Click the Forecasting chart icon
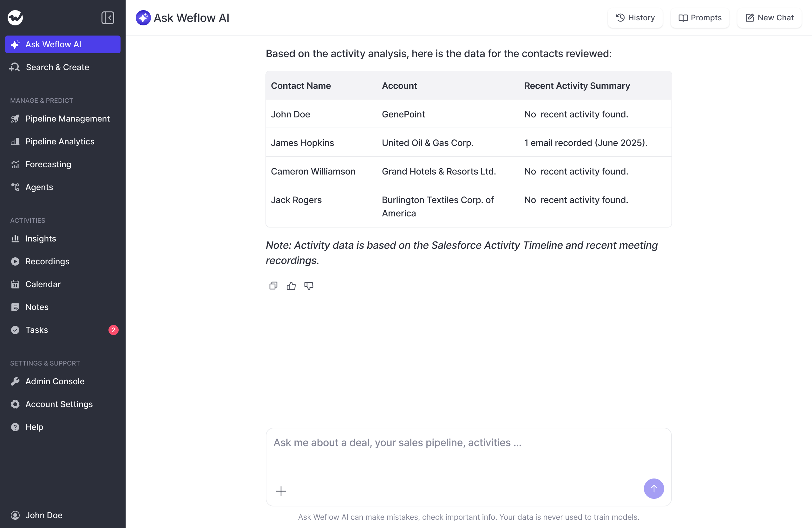Image resolution: width=812 pixels, height=528 pixels. pos(15,164)
